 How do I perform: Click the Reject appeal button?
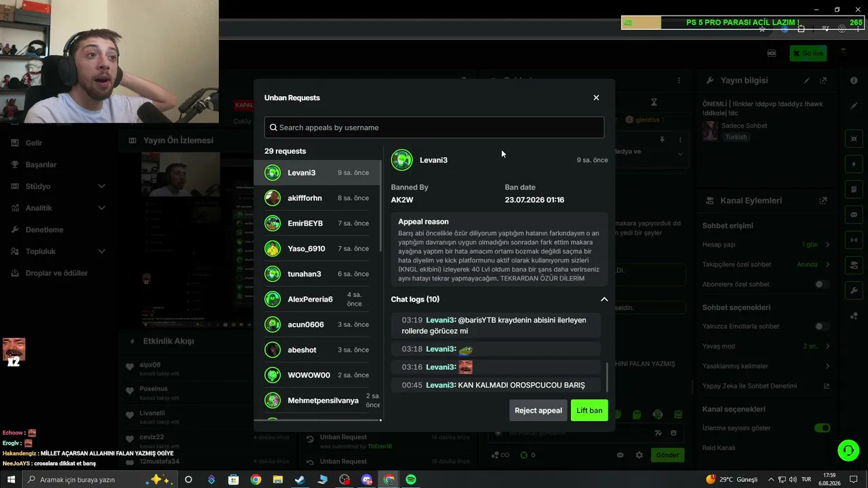point(538,410)
